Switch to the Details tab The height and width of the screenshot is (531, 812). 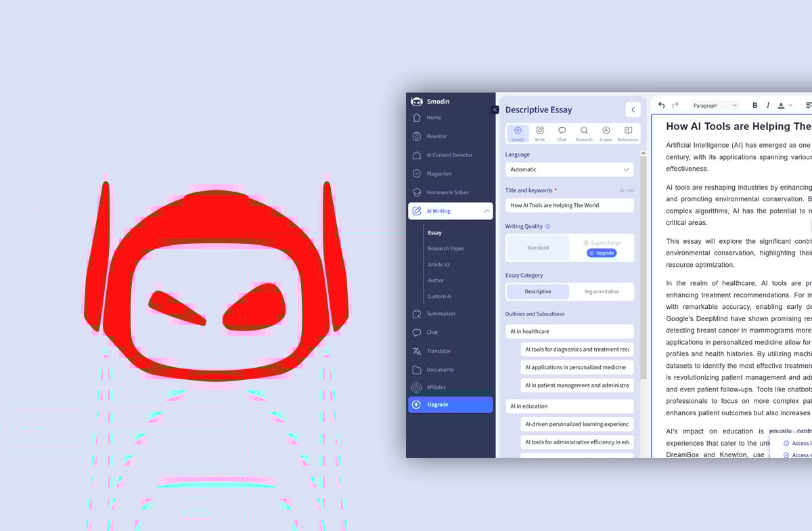click(518, 133)
